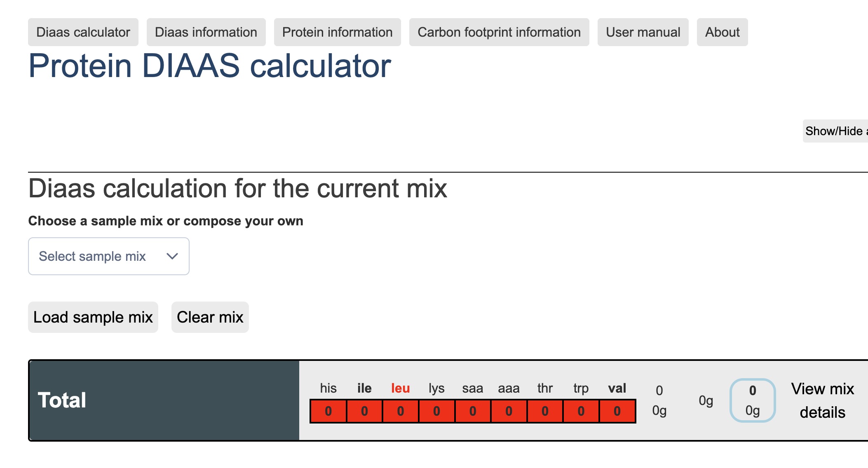Open the User manual
Viewport: 868px width, 468px height.
(643, 32)
